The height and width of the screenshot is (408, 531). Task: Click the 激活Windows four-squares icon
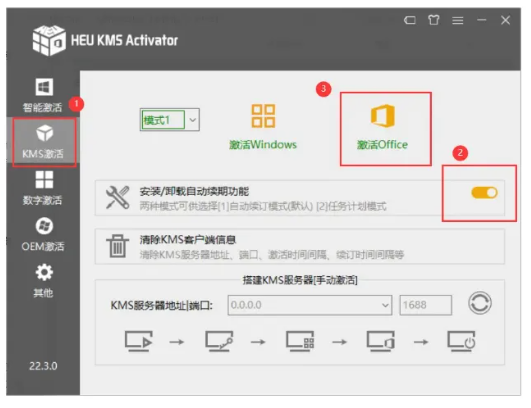coord(263,116)
